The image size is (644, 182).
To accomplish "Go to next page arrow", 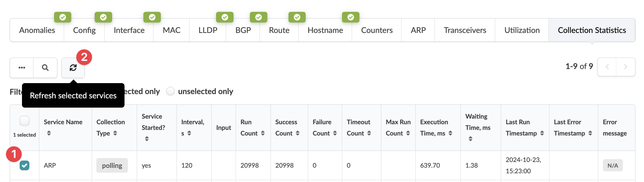I will [625, 67].
